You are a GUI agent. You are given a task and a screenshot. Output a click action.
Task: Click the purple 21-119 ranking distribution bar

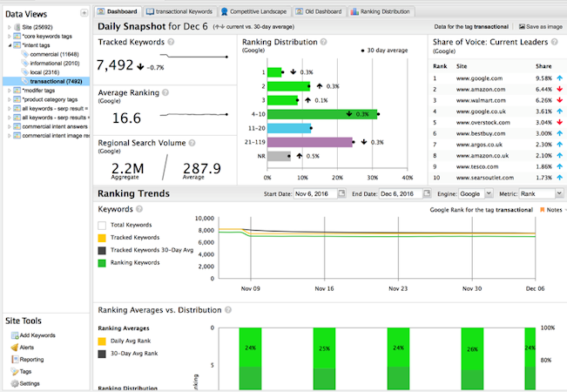point(310,142)
